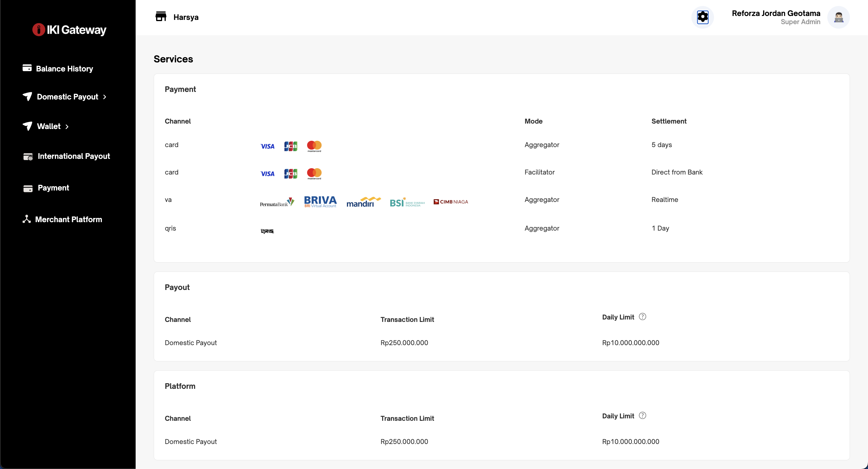868x469 pixels.
Task: Click Mastercard logo in Aggregator card row
Action: click(314, 146)
